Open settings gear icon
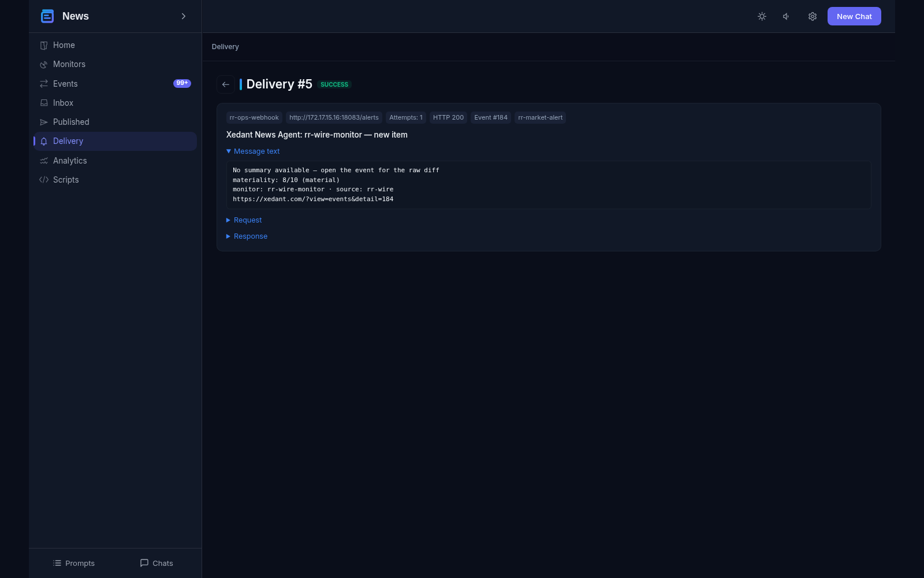The image size is (924, 578). coord(812,16)
